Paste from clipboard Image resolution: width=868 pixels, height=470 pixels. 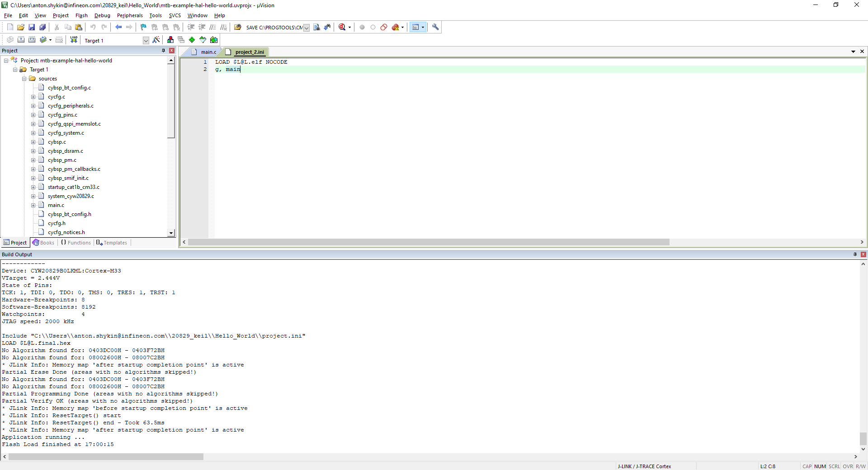pyautogui.click(x=79, y=27)
